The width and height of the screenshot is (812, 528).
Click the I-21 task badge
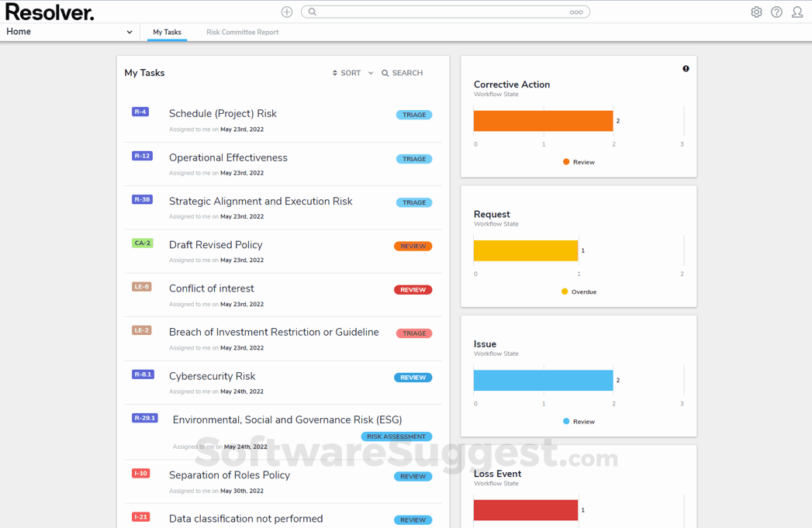pyautogui.click(x=141, y=516)
